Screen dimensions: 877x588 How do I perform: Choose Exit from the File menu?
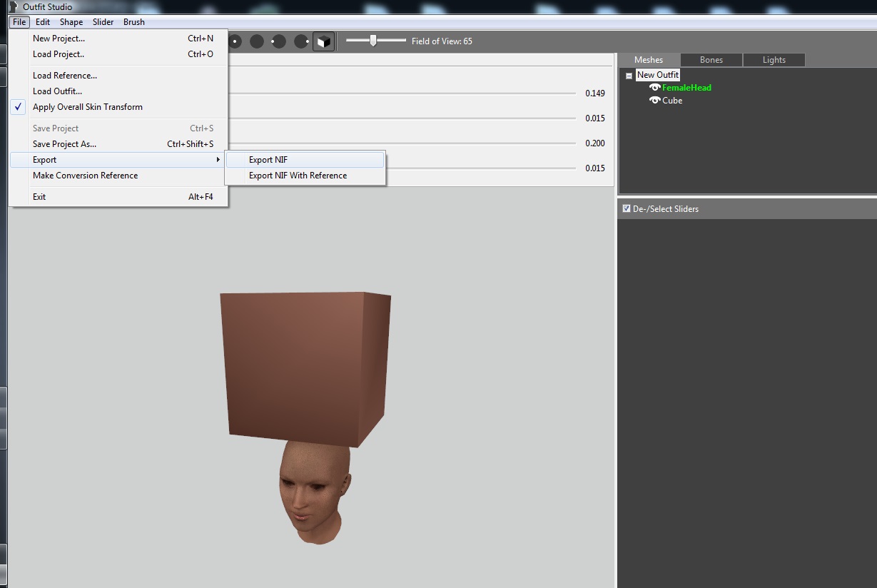click(x=118, y=197)
